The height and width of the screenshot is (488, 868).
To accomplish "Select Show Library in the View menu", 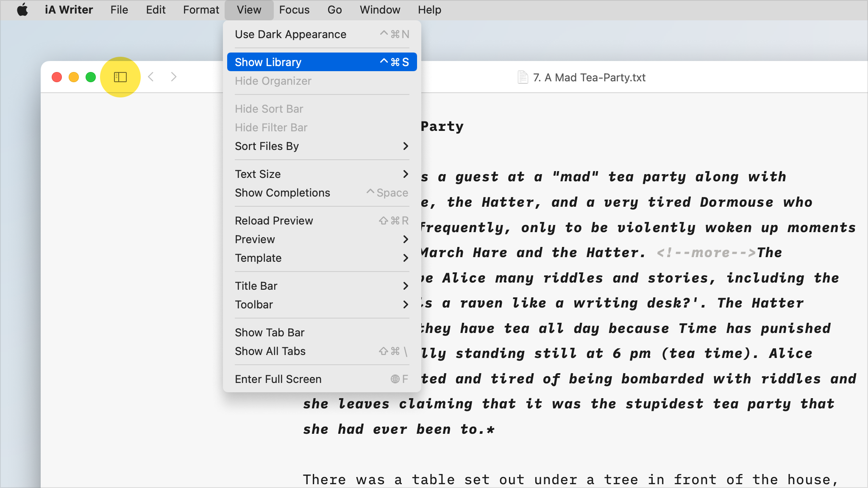I will pyautogui.click(x=322, y=62).
